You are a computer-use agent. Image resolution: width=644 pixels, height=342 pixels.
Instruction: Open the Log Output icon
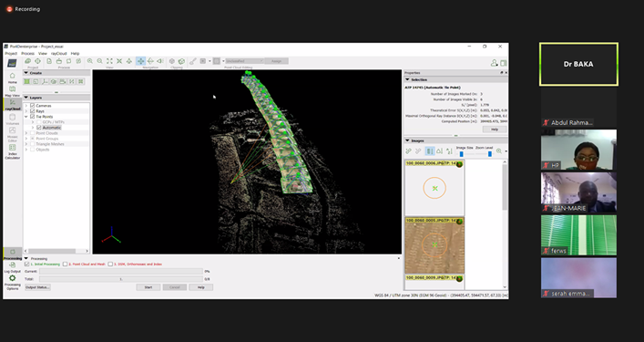coord(13,267)
